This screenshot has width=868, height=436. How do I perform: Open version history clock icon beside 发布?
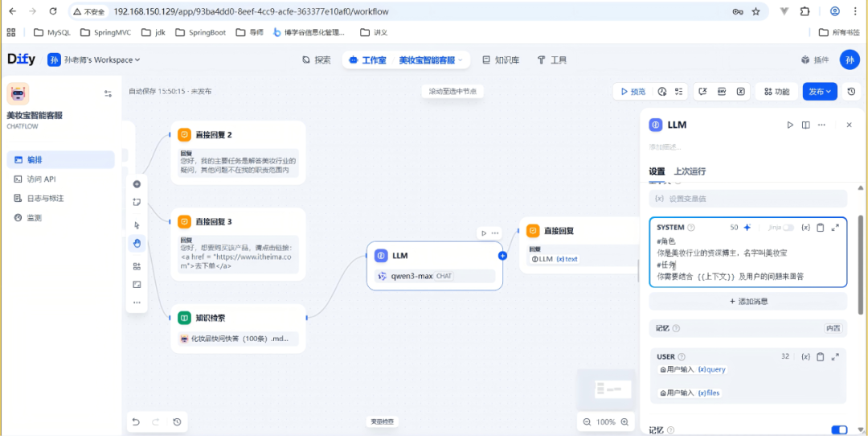852,92
